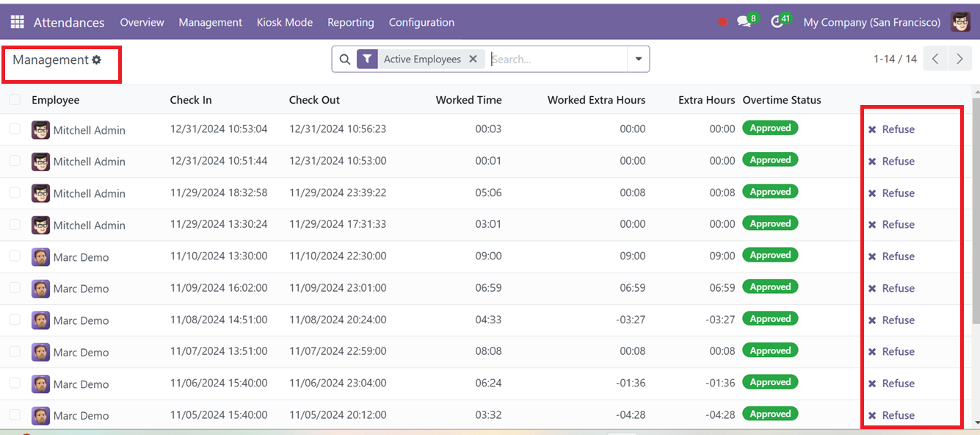Check the first Mitchell Admin row checkbox
The width and height of the screenshot is (980, 435).
tap(15, 129)
